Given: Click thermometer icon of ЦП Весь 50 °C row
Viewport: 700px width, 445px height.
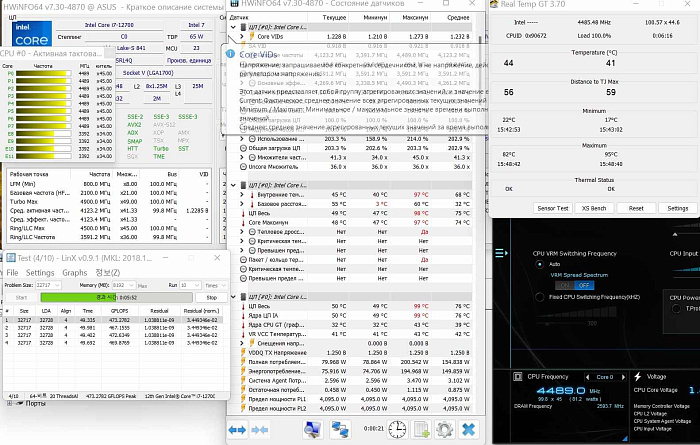Looking at the screenshot, I should (243, 306).
